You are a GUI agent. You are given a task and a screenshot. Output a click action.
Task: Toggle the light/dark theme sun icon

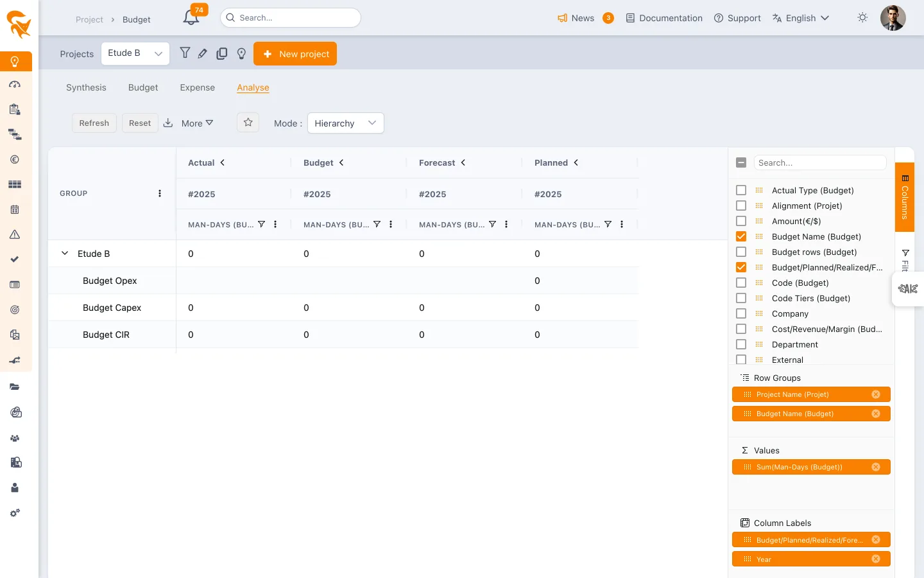pos(862,18)
